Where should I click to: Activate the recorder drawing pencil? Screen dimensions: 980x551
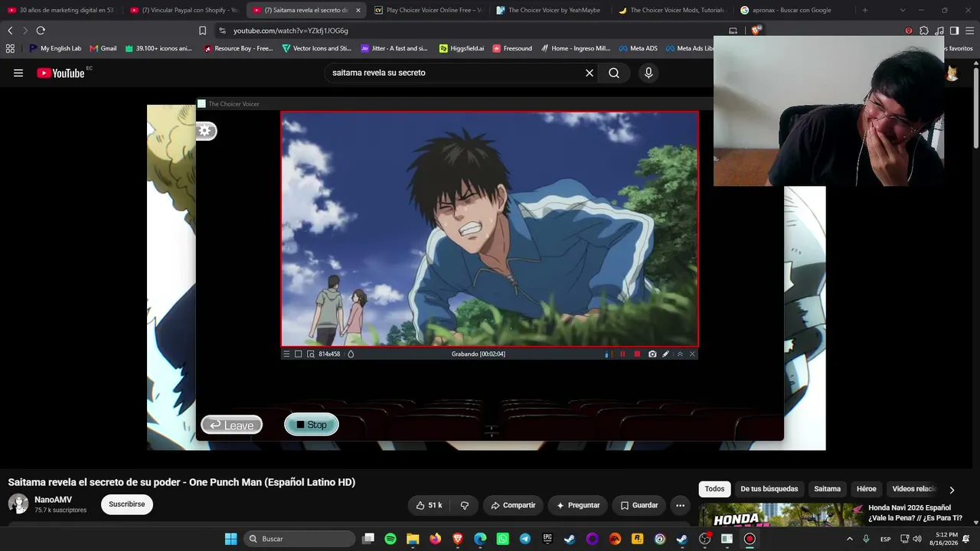coord(665,354)
